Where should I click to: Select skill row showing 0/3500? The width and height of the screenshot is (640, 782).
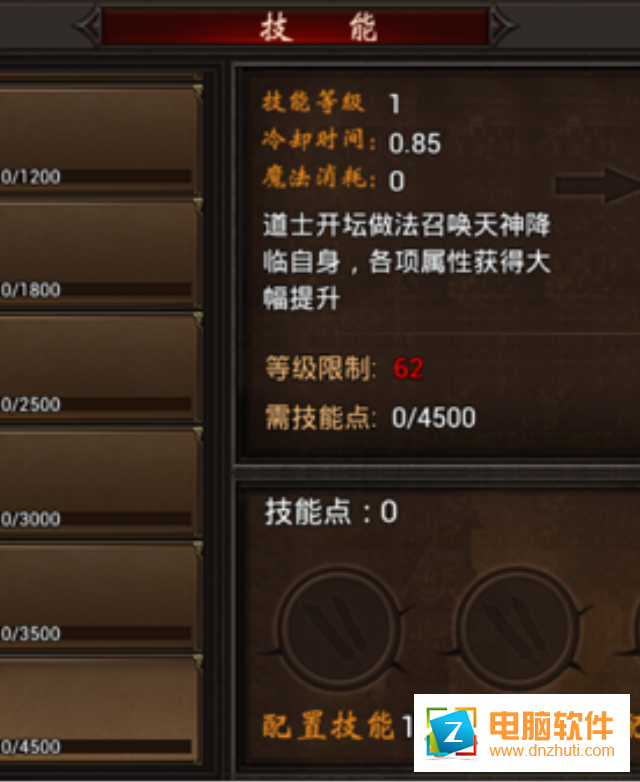[100, 595]
